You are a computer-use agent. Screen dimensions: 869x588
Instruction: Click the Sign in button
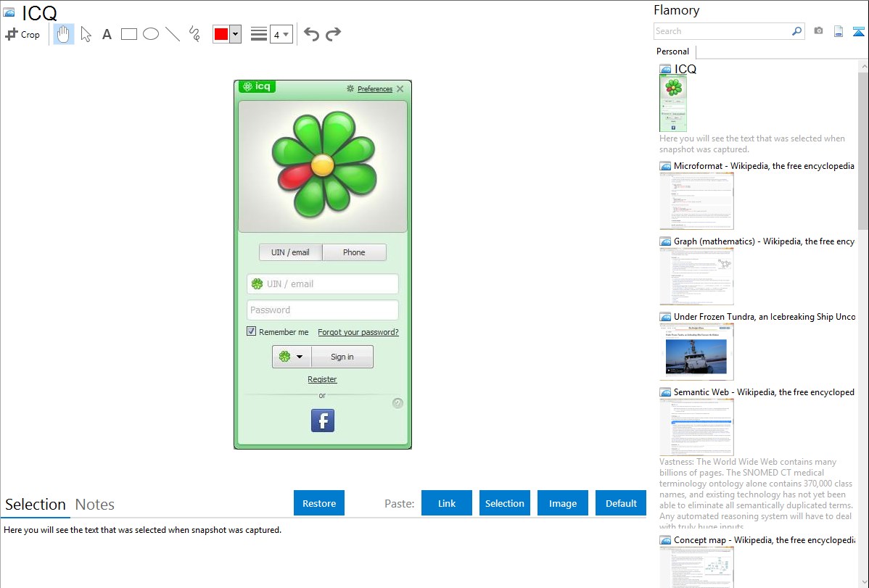[342, 357]
